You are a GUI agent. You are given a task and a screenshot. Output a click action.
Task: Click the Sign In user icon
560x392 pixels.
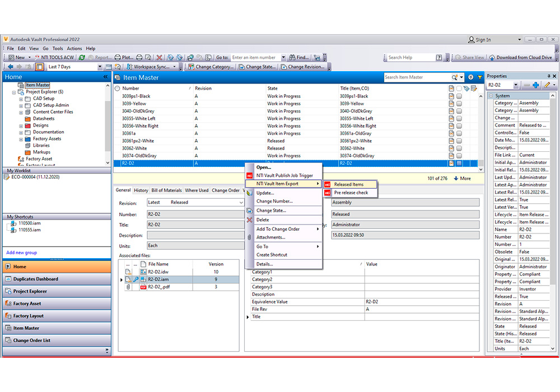click(471, 40)
